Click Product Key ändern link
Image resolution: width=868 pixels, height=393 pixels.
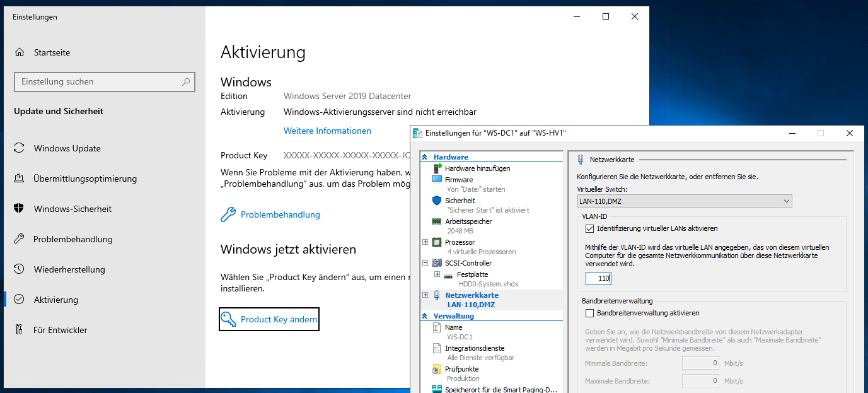pos(279,319)
